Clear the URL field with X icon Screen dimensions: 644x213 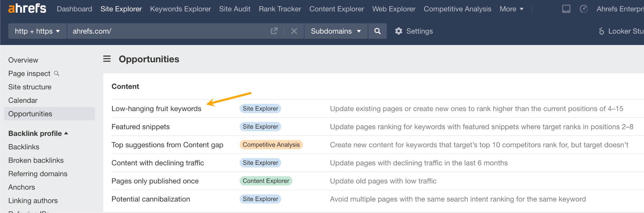[x=294, y=31]
